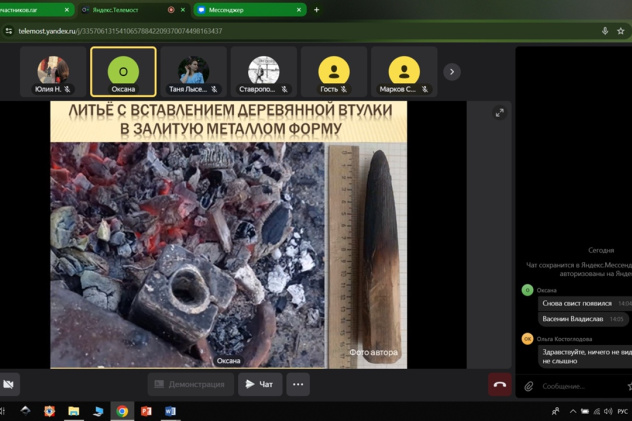
Task: Show more participants with right arrow
Action: 452,72
